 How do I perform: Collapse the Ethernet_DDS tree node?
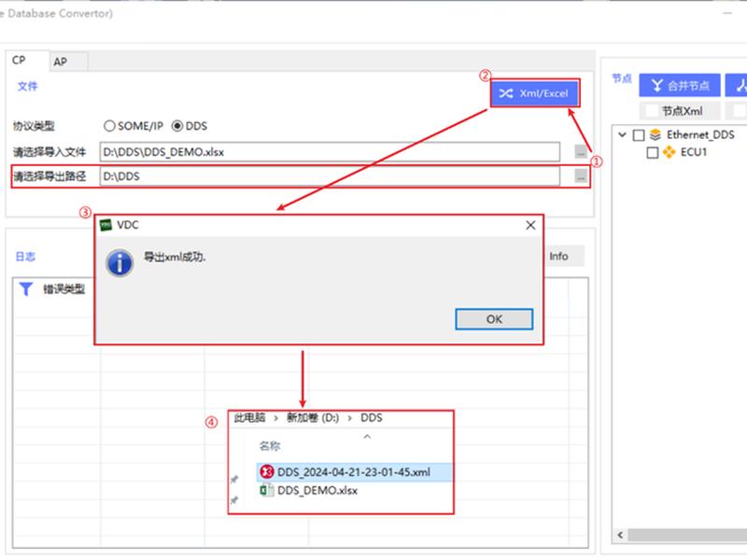(x=622, y=134)
